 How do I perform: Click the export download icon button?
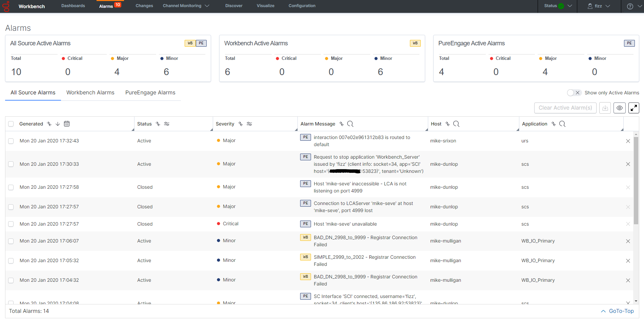(605, 108)
